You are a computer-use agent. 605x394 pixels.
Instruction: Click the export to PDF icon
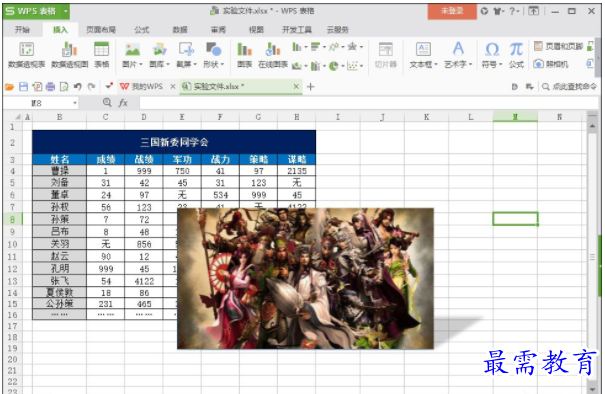(x=37, y=87)
